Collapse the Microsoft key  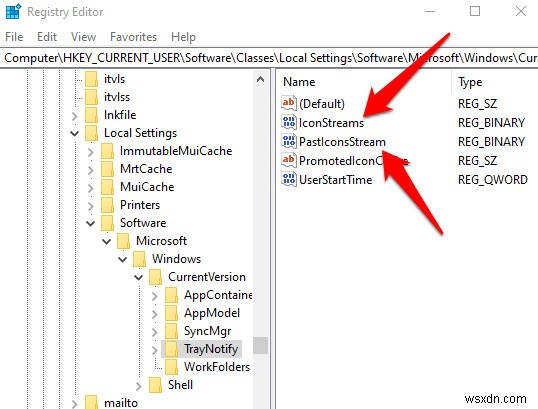coord(107,242)
